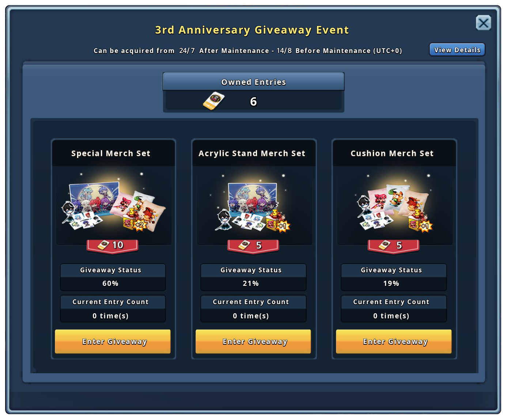The height and width of the screenshot is (420, 507).
Task: Click the Cushion Merch Set image
Action: (x=395, y=206)
